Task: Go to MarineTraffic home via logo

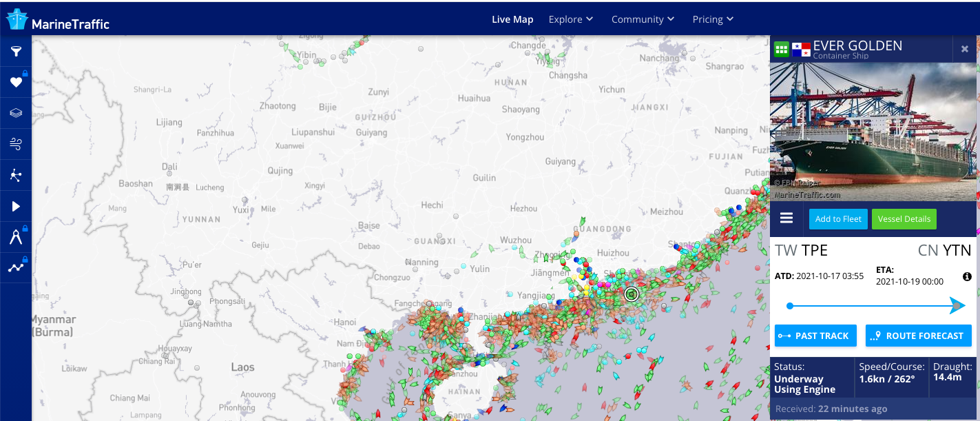Action: [58, 21]
